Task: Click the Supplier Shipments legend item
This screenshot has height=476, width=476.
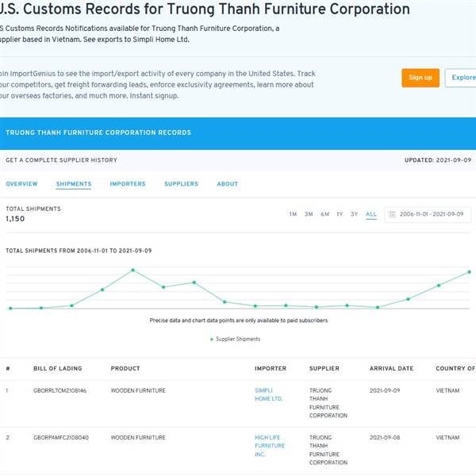Action: point(236,339)
